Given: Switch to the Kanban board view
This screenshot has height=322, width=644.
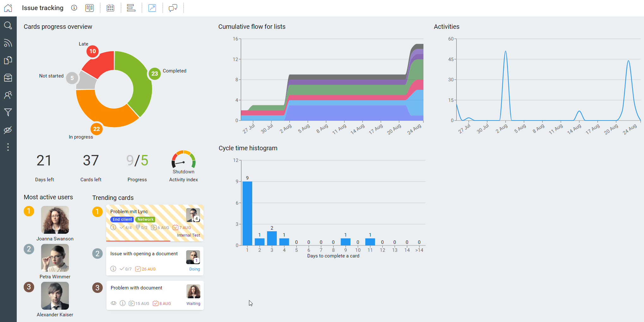Looking at the screenshot, I should click(x=89, y=8).
